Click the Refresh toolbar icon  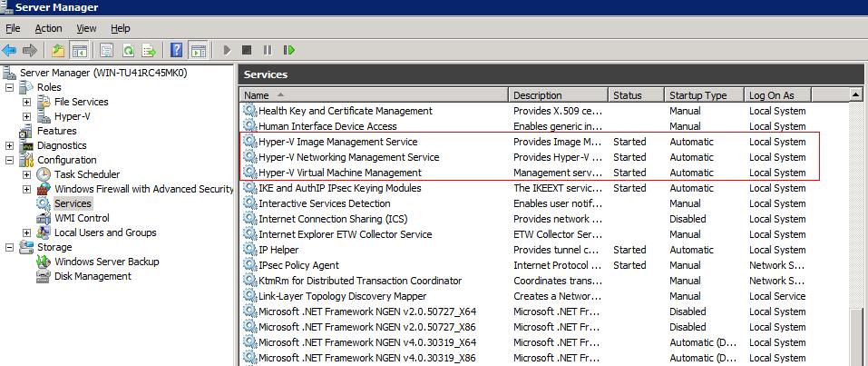pos(128,50)
